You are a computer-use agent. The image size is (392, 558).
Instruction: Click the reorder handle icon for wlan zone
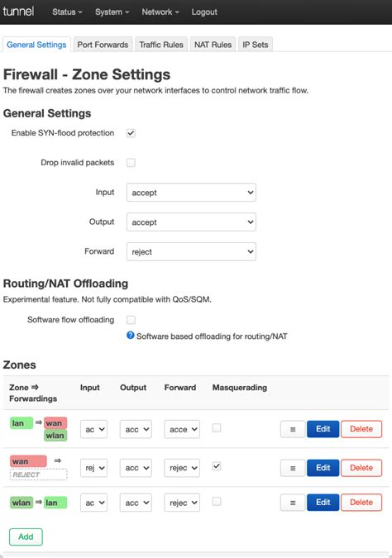click(293, 503)
